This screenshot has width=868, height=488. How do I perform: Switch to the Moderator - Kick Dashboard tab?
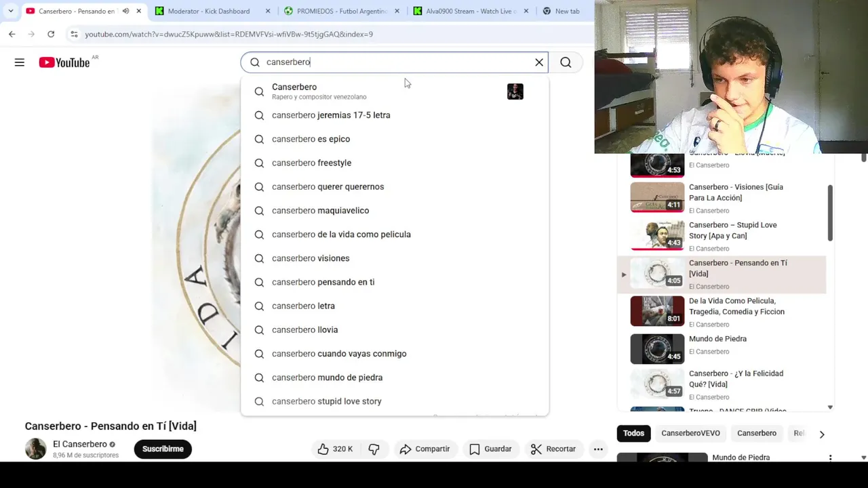(x=209, y=11)
